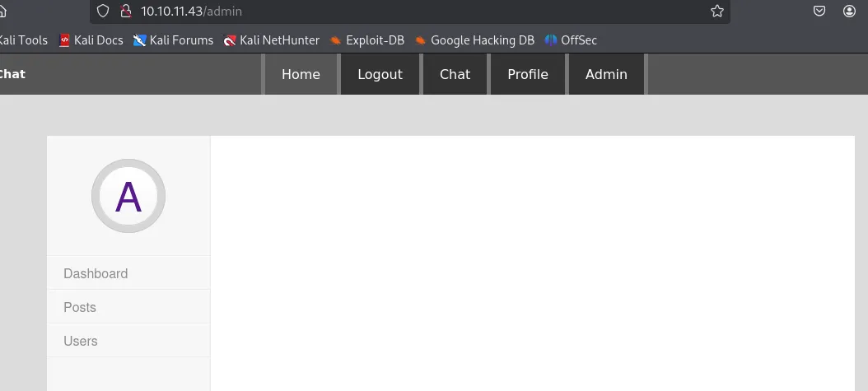
Task: Open the Firefox account icon
Action: (850, 11)
